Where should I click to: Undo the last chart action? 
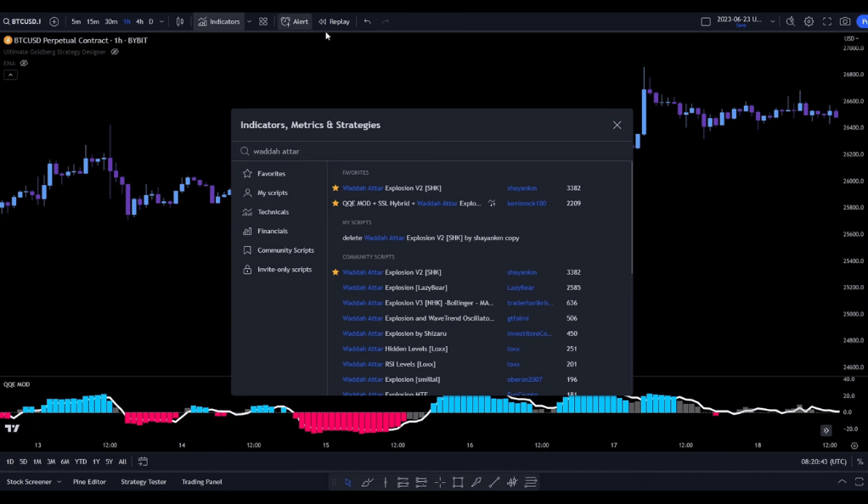point(368,21)
